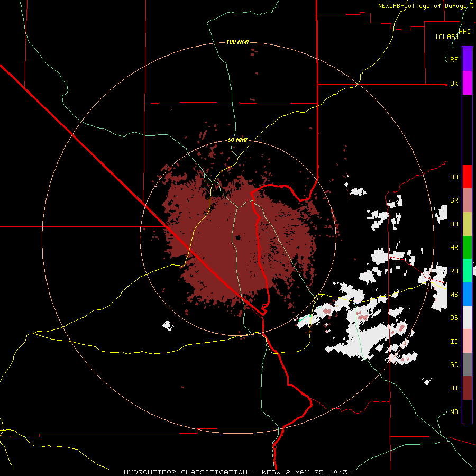Click the HHC product code label
The image size is (476, 476).
click(464, 32)
